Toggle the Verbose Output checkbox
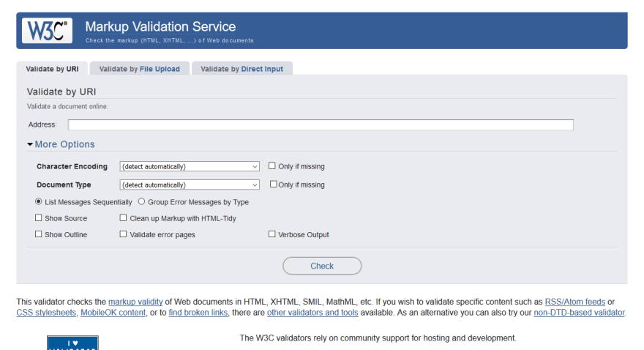Screen dimensions: 644x350 coord(272,234)
